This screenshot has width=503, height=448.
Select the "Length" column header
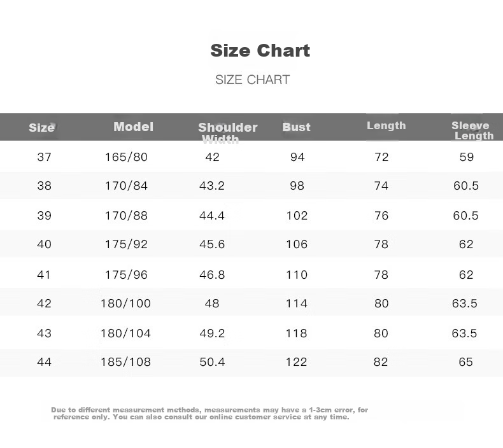(386, 125)
